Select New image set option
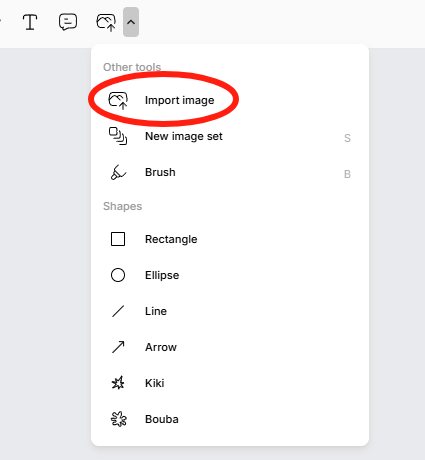Screen dimensions: 425x460 click(x=230, y=136)
